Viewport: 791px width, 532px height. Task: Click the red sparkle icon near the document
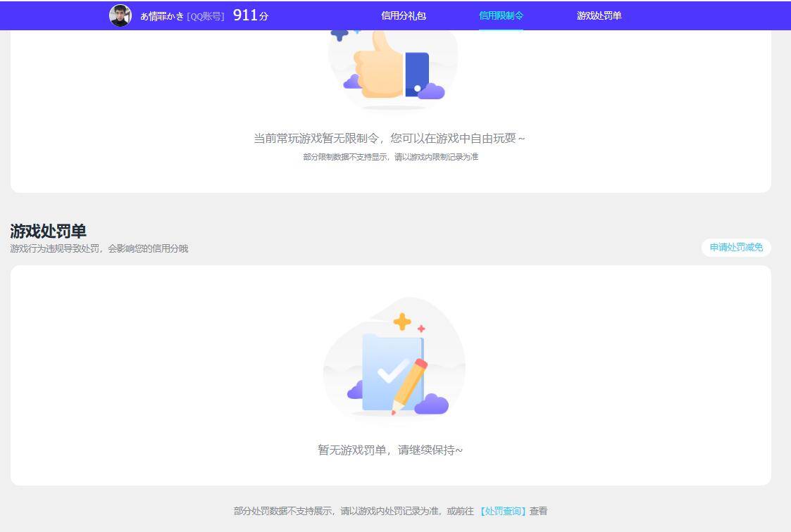click(421, 327)
